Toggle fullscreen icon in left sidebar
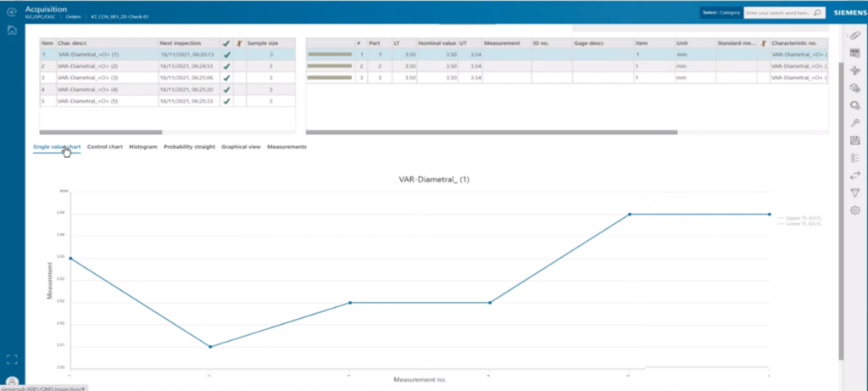 click(x=12, y=360)
